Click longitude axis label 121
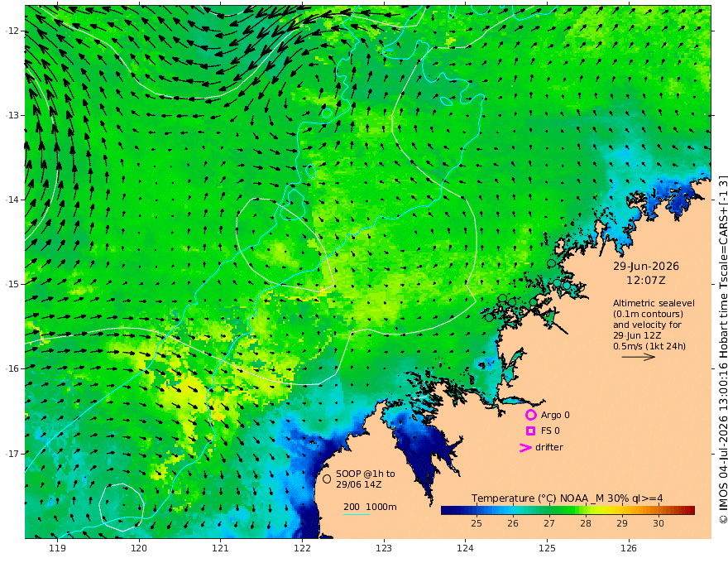Viewport: 728px width, 563px height. [x=221, y=549]
